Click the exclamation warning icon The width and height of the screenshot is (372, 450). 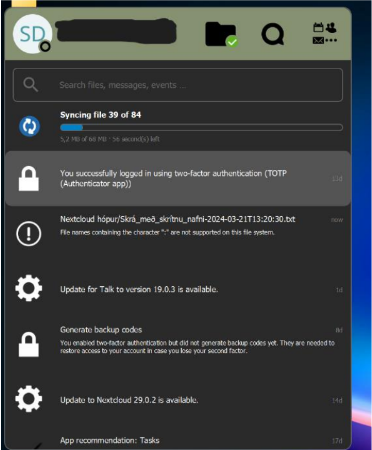point(29,234)
